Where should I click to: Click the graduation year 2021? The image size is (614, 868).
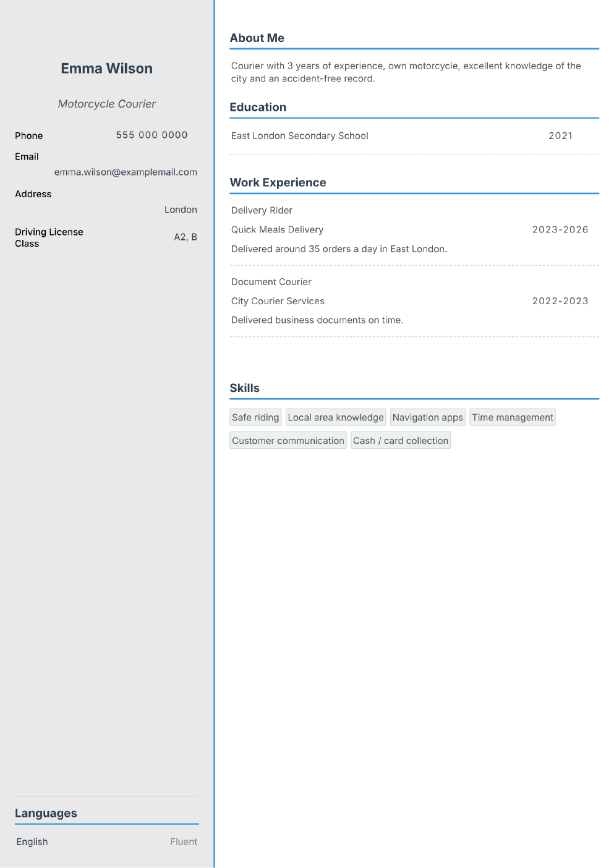(x=561, y=136)
